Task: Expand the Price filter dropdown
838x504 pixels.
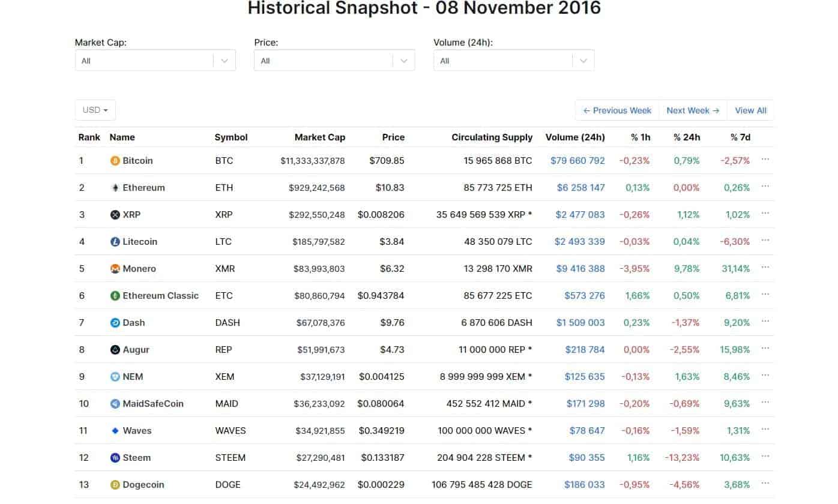Action: coord(334,60)
